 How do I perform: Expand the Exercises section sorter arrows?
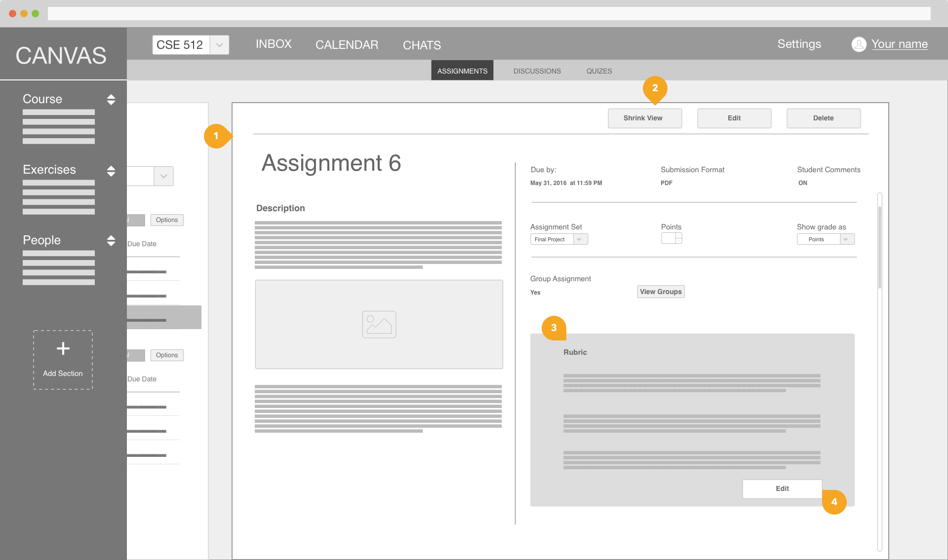[111, 171]
